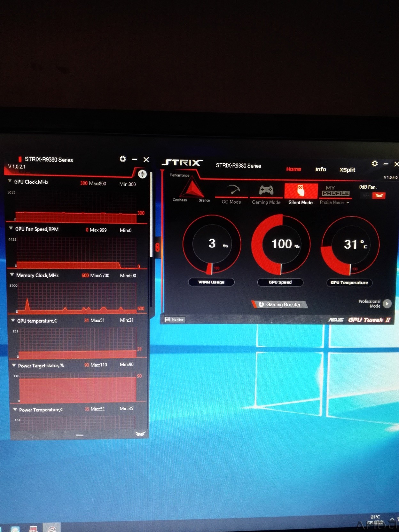Viewport: 399px width, 532px height.
Task: Open the red GPU icon on taskbar
Action: click(33, 528)
